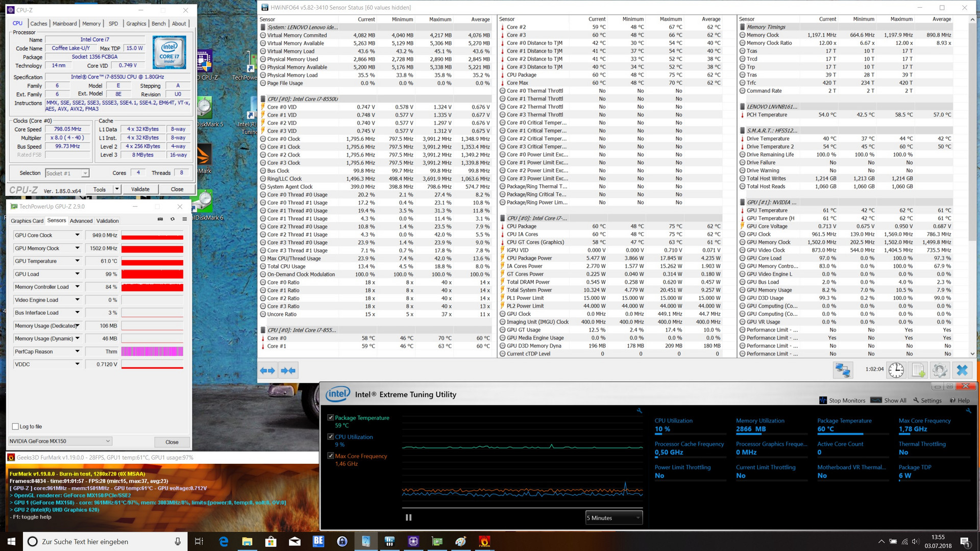Uncheck Max Core Frequency in XTU
Viewport: 980px width, 551px height.
331,456
